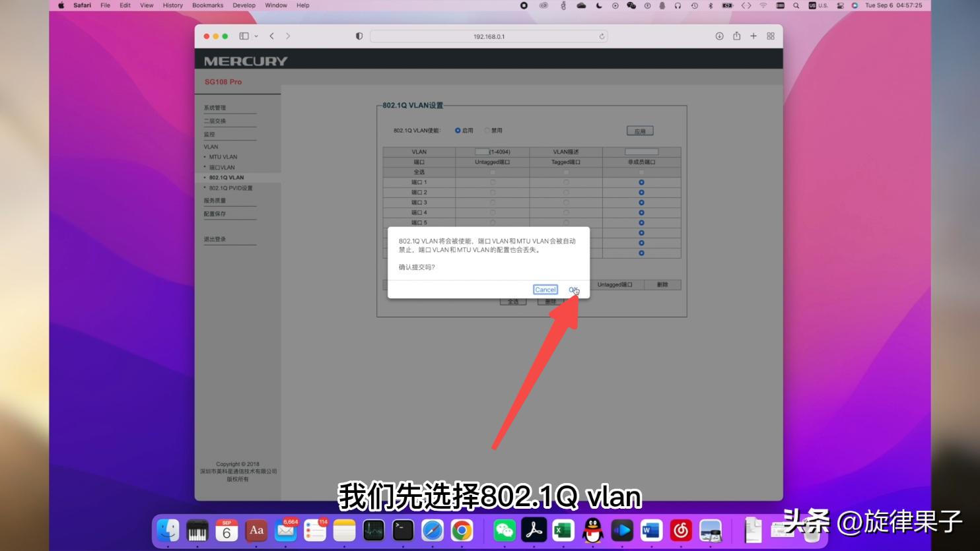Open WeChat from the Dock
980x551 pixels.
point(505,530)
